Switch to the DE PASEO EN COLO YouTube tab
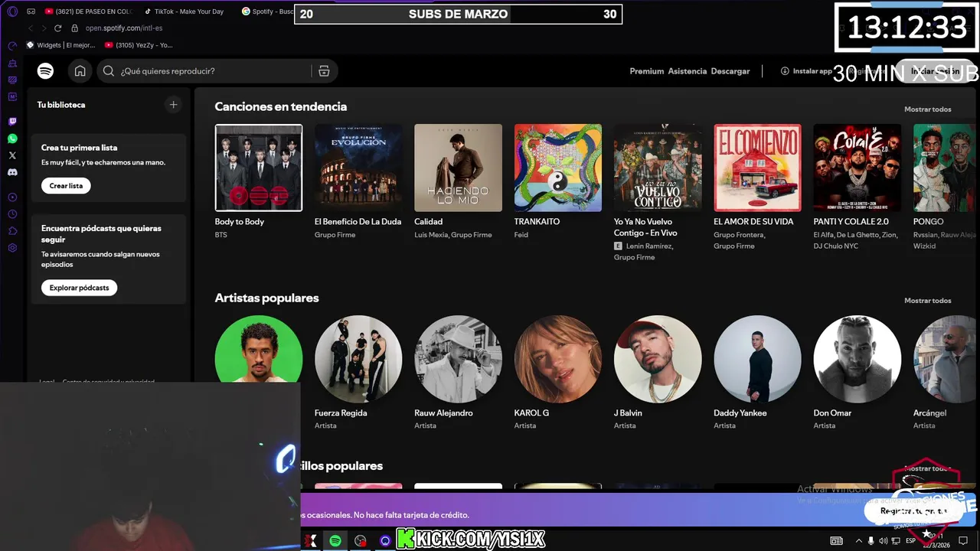This screenshot has height=551, width=980. tap(88, 11)
